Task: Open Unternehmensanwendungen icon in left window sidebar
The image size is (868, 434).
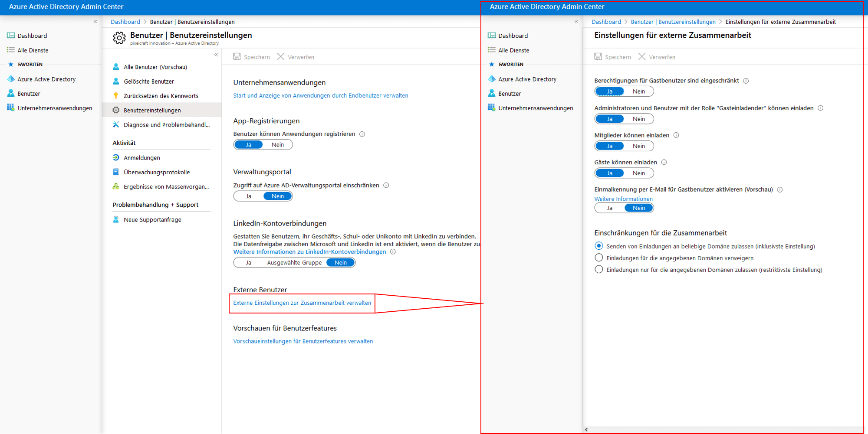Action: (11, 108)
